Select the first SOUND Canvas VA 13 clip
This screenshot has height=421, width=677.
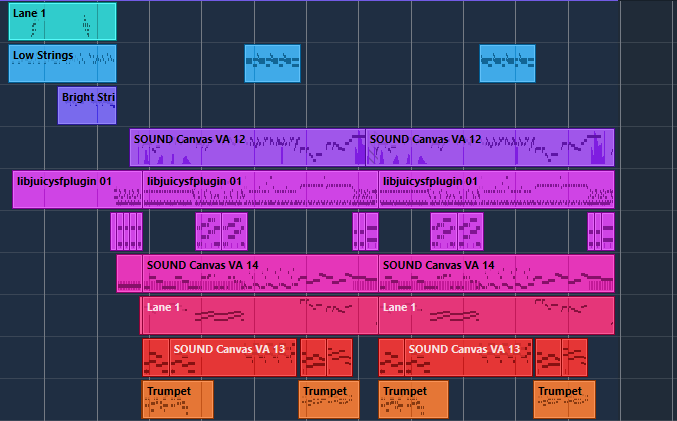[x=233, y=358]
